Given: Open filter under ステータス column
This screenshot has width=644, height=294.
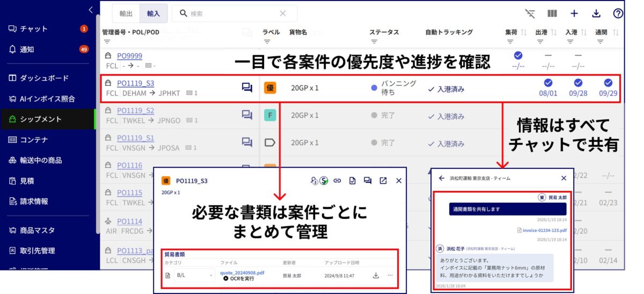Looking at the screenshot, I should coord(374,41).
